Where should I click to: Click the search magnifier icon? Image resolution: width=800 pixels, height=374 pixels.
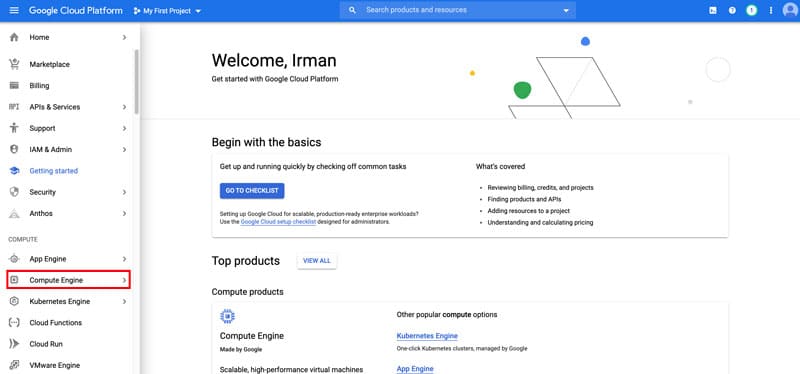point(352,10)
